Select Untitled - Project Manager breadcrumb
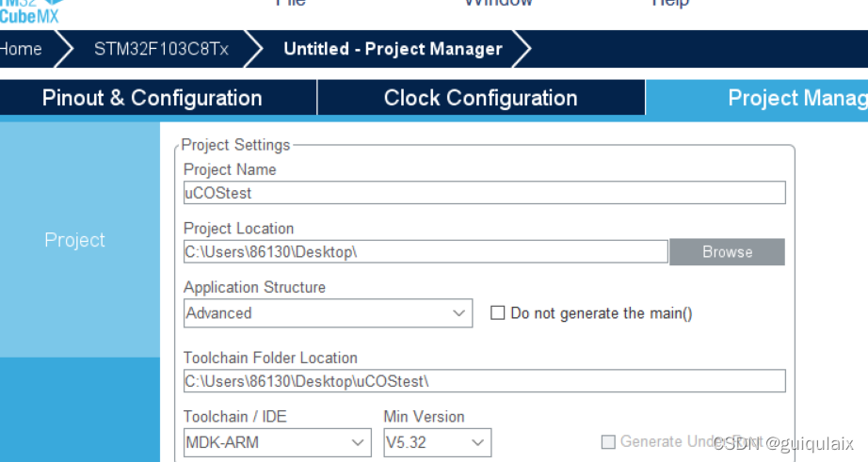Screen dimensions: 868x462 click(393, 49)
